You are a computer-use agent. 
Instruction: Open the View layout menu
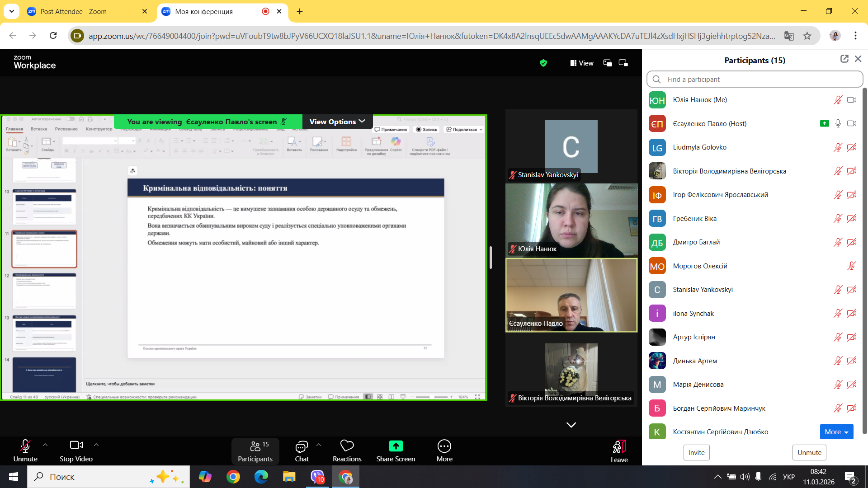coord(581,63)
